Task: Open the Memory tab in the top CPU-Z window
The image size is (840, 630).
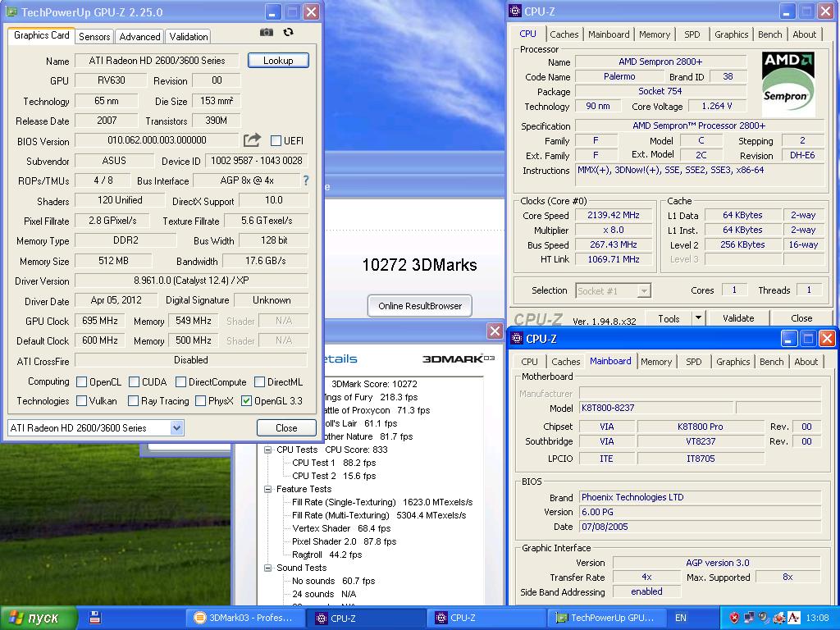Action: (654, 34)
